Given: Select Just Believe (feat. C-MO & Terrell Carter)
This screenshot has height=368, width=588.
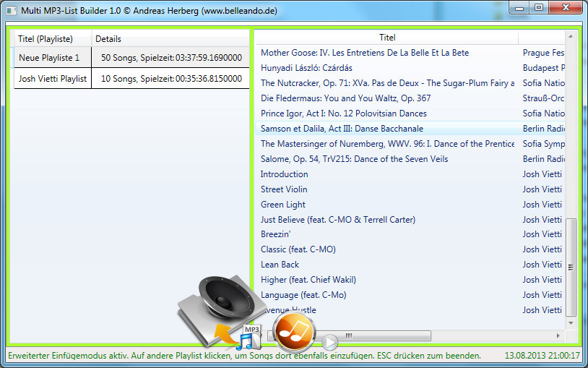Looking at the screenshot, I should [x=338, y=220].
